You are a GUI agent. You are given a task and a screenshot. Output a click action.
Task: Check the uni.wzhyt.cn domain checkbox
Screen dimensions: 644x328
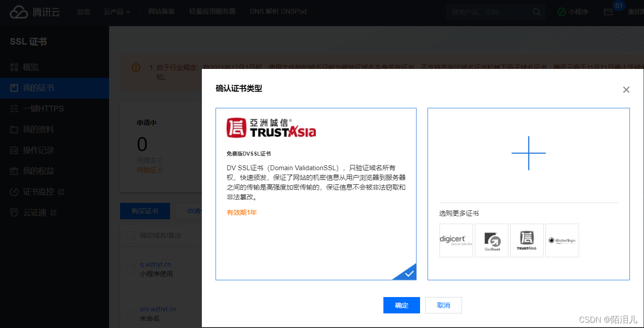coord(130,313)
